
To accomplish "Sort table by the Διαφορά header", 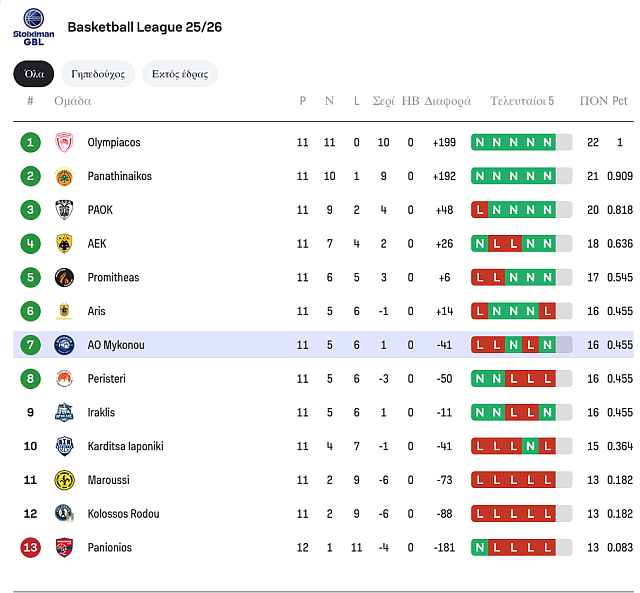I will pyautogui.click(x=447, y=101).
